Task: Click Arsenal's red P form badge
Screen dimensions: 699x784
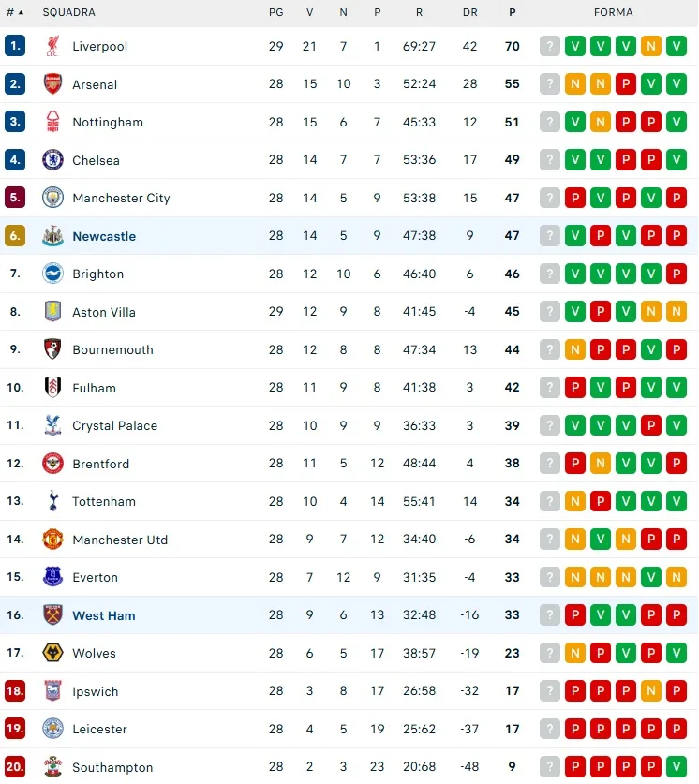Action: [x=626, y=84]
